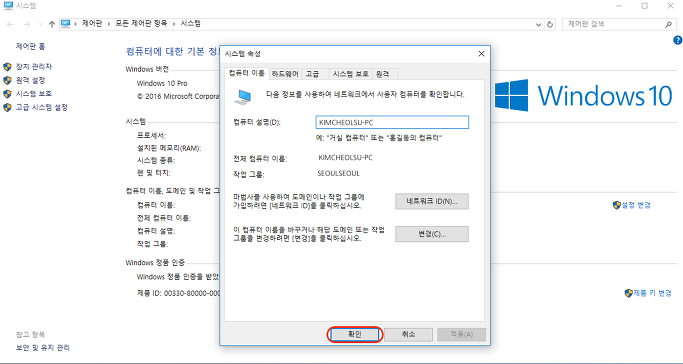Click 네트워크 ID(N)... button
The width and height of the screenshot is (683, 364).
tap(432, 202)
